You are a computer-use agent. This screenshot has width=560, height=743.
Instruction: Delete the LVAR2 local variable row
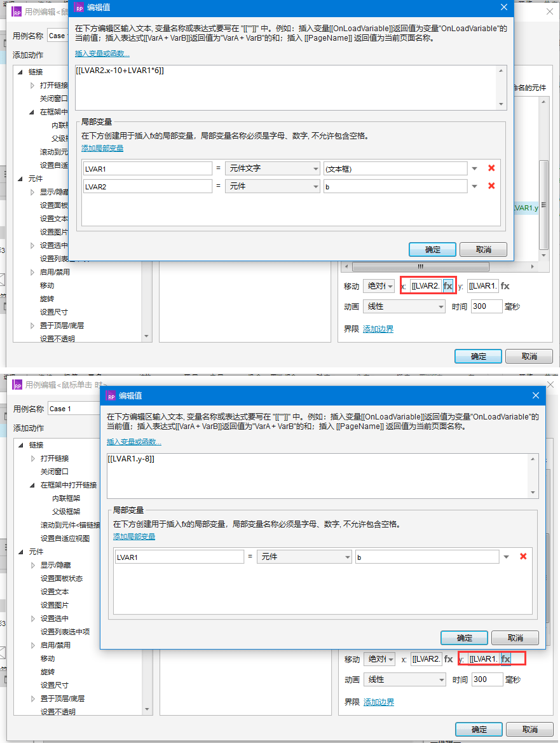tap(491, 186)
